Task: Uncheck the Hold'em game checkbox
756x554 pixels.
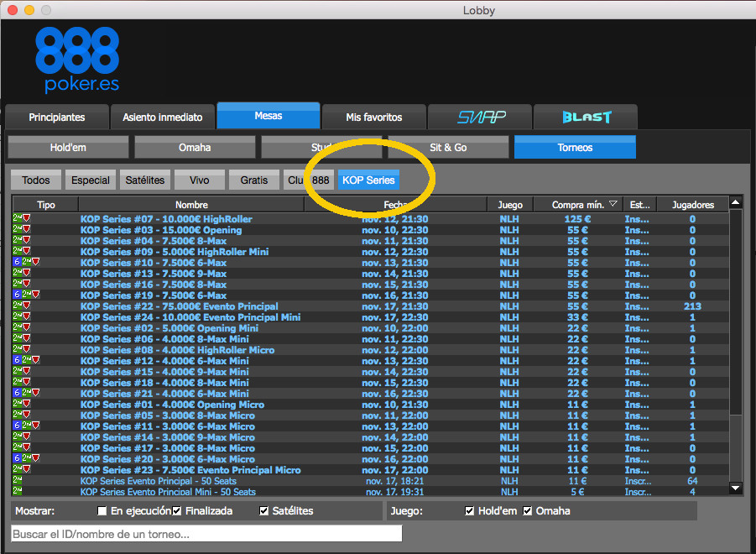Action: tap(469, 510)
